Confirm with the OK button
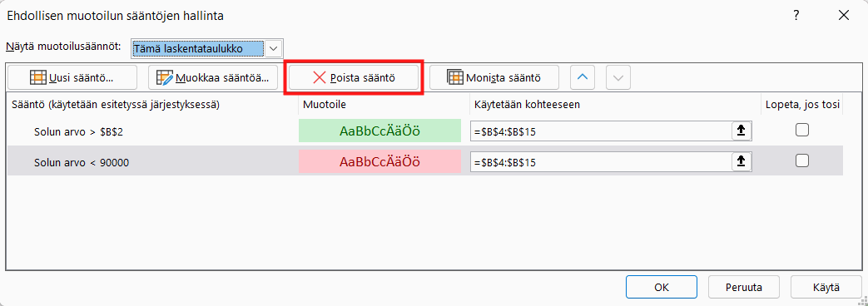The image size is (868, 306). [662, 287]
